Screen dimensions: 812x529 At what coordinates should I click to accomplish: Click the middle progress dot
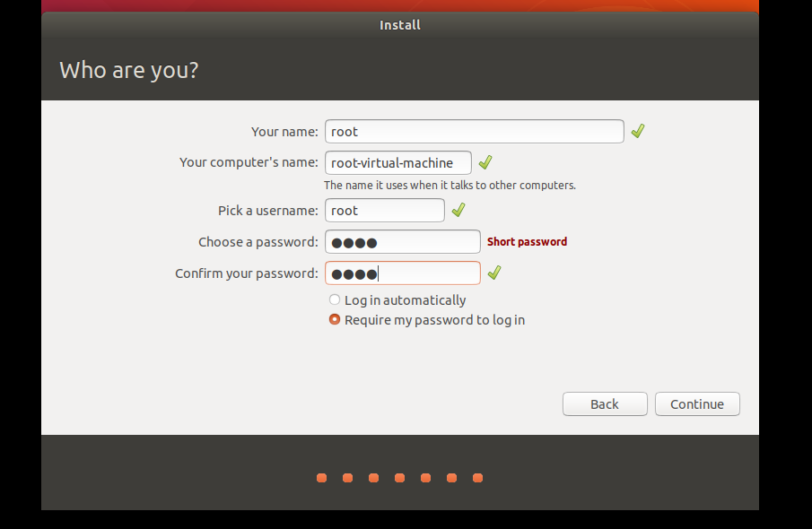point(399,478)
